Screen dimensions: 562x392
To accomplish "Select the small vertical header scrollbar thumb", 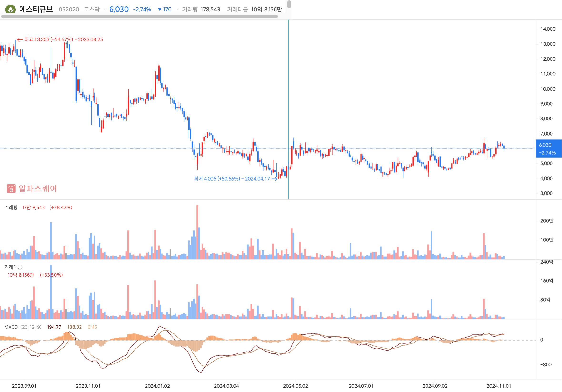I will pyautogui.click(x=289, y=5).
